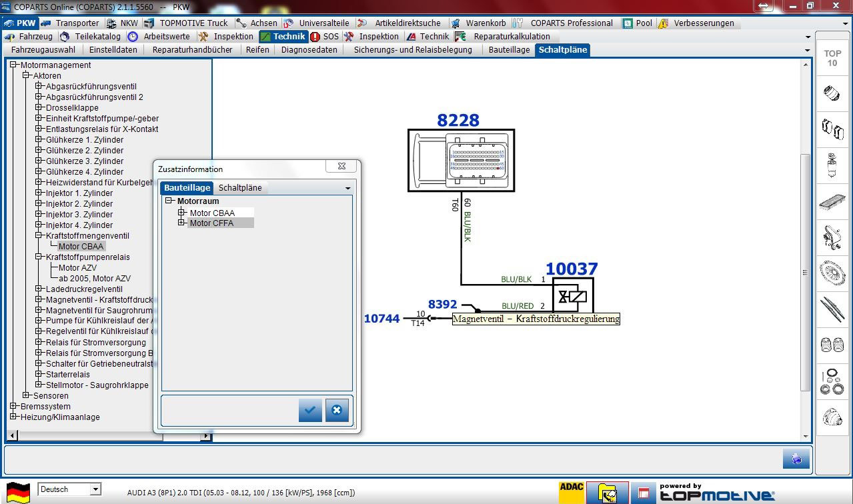Select the air filter icon in sidebar
Viewport: 853px width, 504px height.
832,201
